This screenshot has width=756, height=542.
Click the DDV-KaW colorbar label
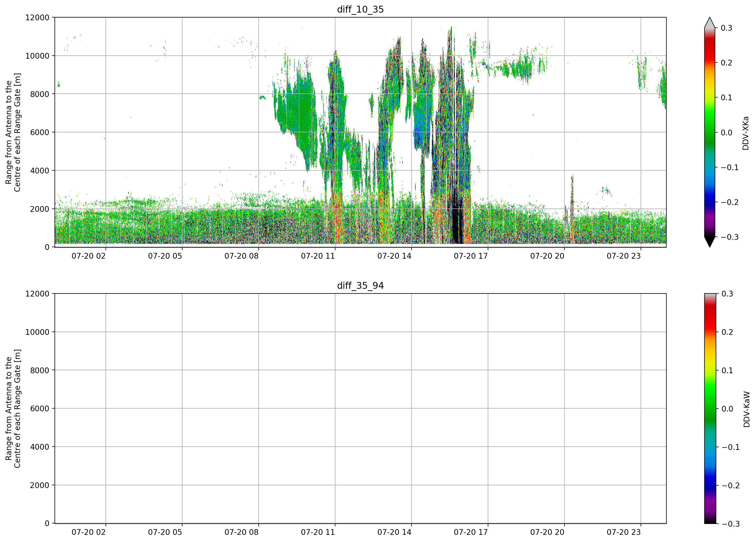(747, 409)
